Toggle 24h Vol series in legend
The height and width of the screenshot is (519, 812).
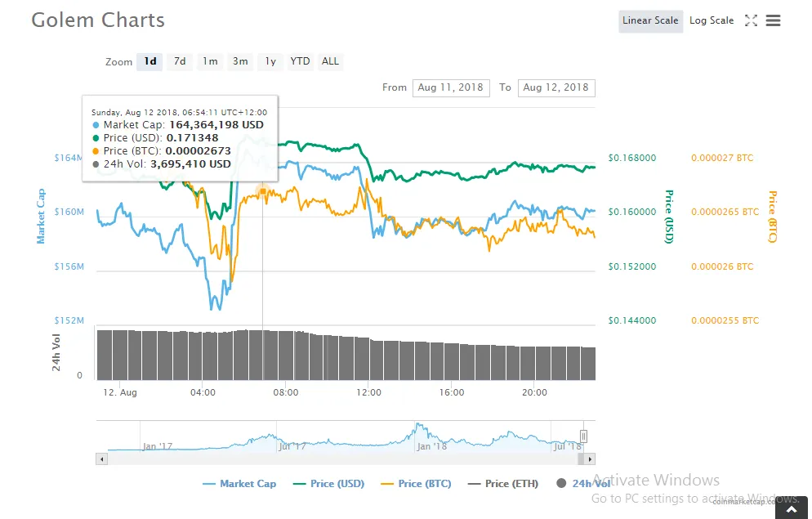583,484
